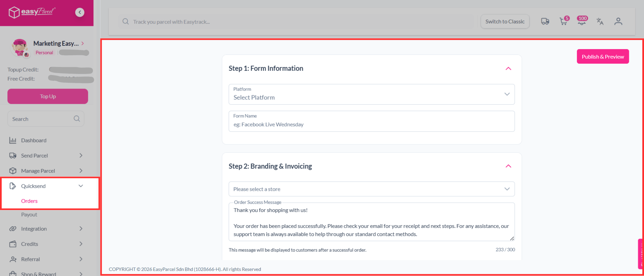
Task: Click Switch to Classic button
Action: tap(505, 22)
